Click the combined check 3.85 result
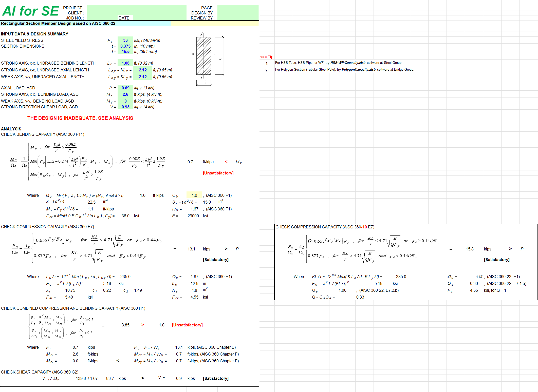This screenshot has width=538, height=392. pos(125,325)
